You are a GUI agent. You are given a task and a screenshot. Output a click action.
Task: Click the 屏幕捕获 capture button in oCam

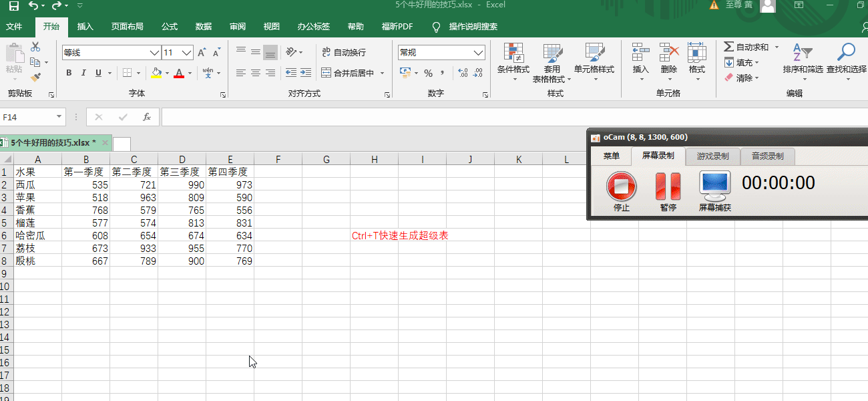coord(714,188)
